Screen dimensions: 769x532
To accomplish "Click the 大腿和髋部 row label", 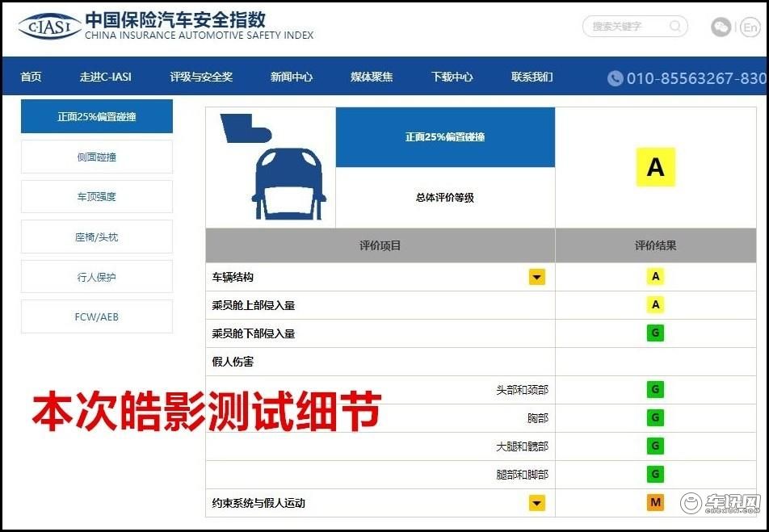I will click(x=523, y=446).
